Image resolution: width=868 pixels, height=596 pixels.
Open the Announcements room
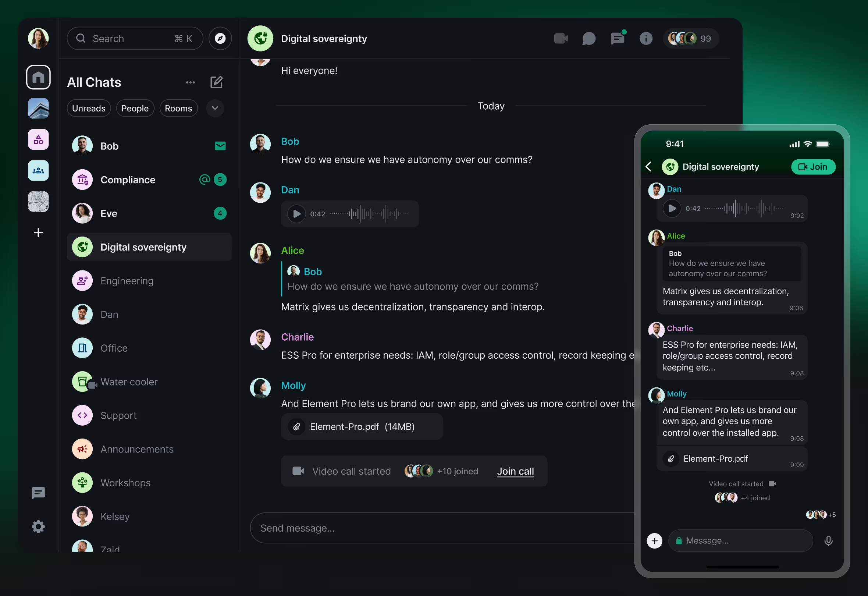tap(149, 449)
